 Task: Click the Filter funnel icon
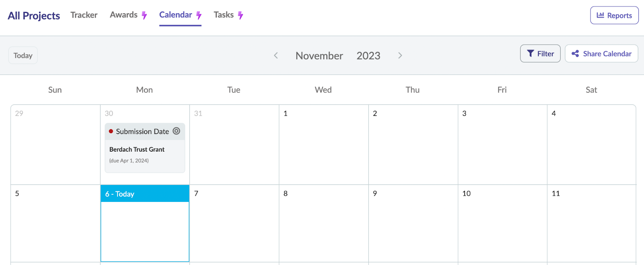(530, 53)
